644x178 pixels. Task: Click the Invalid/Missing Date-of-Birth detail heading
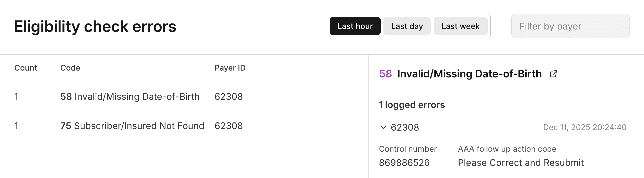point(469,74)
